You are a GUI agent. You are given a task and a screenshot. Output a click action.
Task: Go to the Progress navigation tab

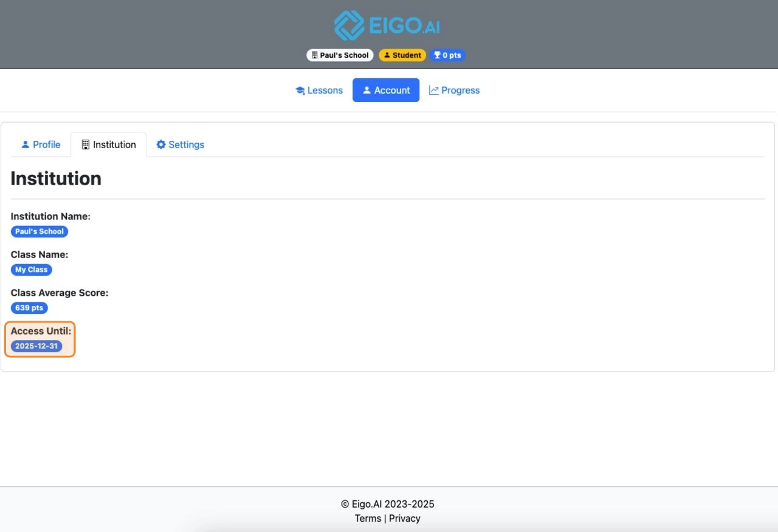454,90
